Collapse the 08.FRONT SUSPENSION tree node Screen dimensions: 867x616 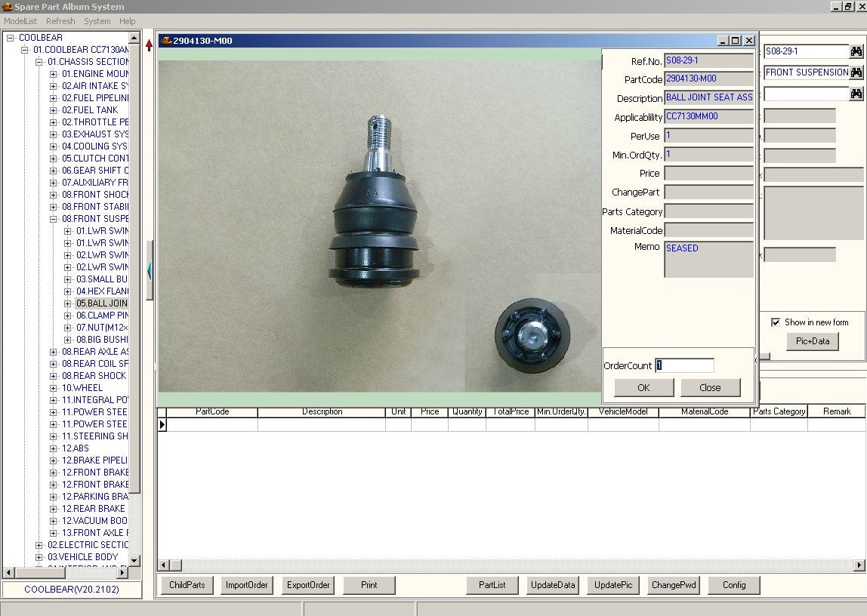(54, 219)
